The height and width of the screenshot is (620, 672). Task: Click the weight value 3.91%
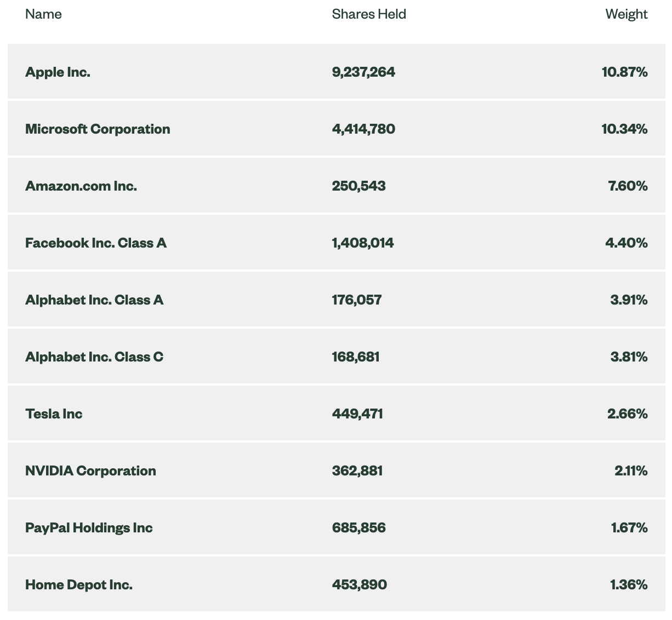pos(629,300)
